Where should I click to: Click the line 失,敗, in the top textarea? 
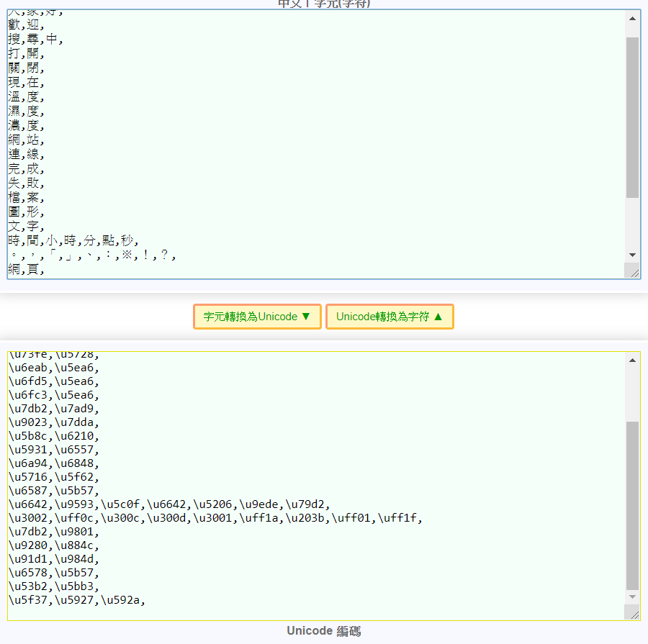(x=26, y=183)
